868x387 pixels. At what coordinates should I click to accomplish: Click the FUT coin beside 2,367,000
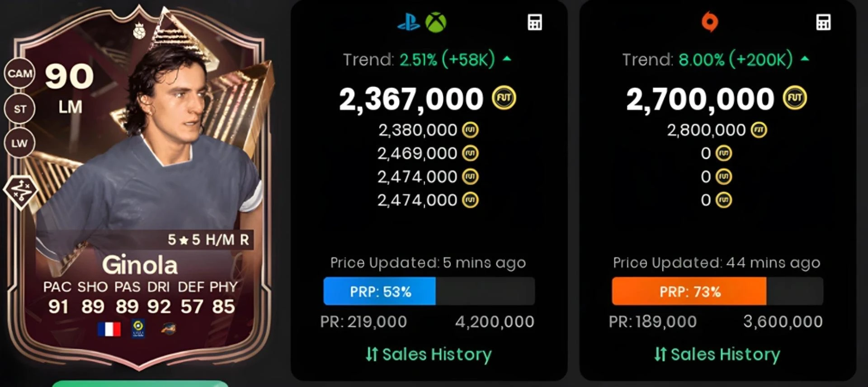[x=504, y=98]
